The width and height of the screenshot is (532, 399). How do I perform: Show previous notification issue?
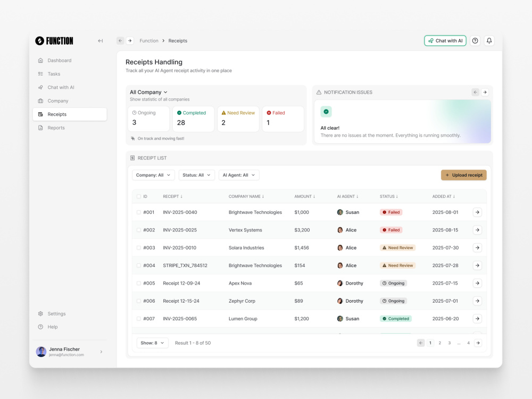pyautogui.click(x=475, y=92)
